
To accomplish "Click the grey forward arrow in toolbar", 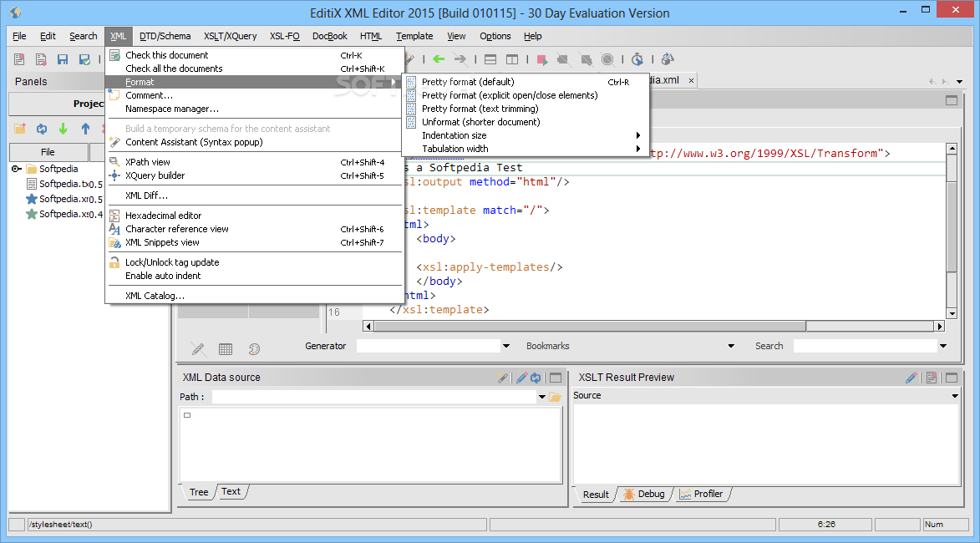I will pos(460,59).
